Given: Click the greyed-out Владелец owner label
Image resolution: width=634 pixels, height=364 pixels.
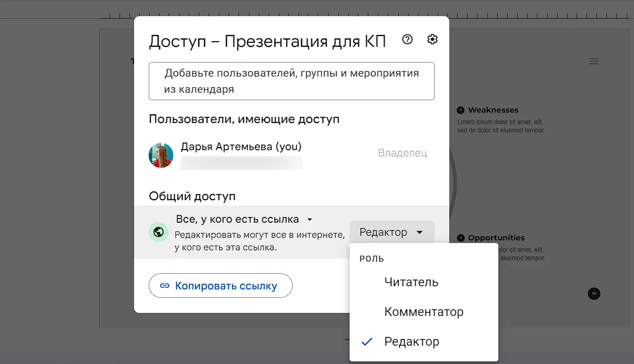Looking at the screenshot, I should pyautogui.click(x=402, y=153).
